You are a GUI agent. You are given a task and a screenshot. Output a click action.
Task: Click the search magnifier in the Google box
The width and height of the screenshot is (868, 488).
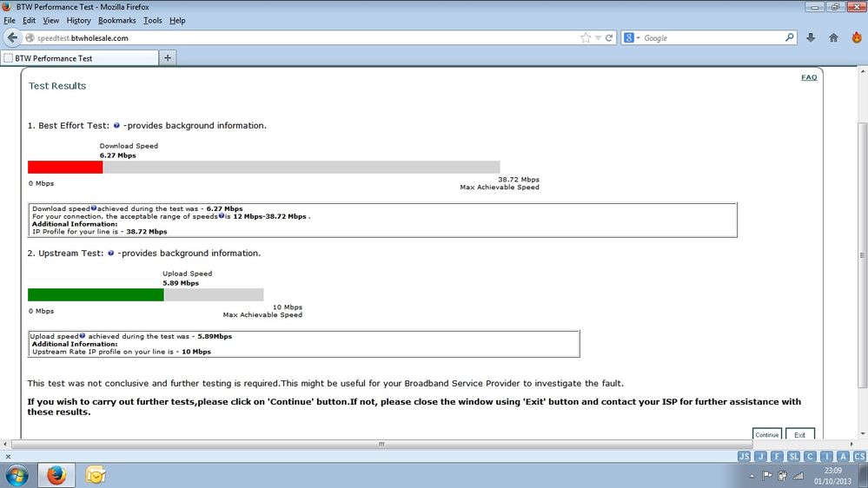pyautogui.click(x=790, y=37)
